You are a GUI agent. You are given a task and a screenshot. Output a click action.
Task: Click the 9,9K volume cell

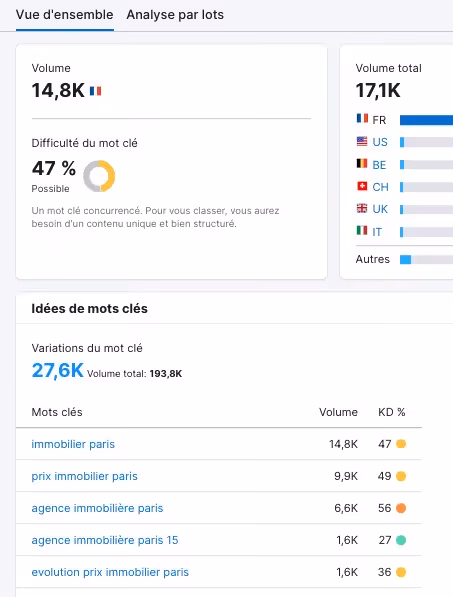(346, 476)
